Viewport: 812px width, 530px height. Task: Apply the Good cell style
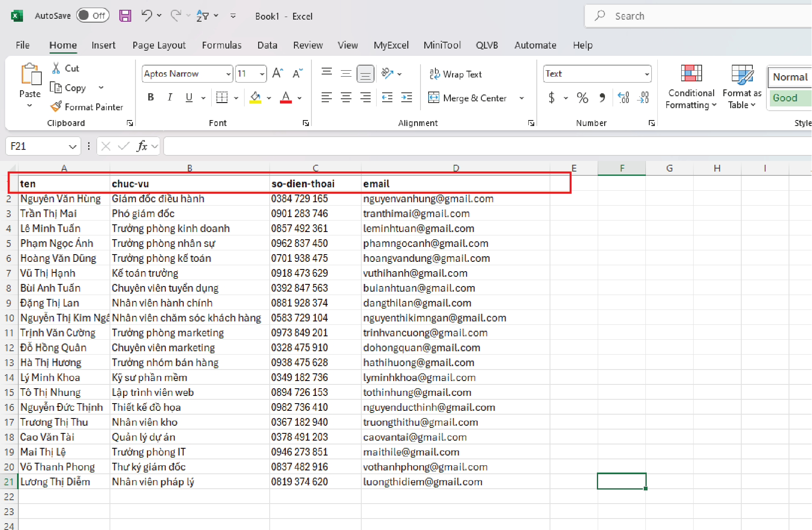(789, 98)
